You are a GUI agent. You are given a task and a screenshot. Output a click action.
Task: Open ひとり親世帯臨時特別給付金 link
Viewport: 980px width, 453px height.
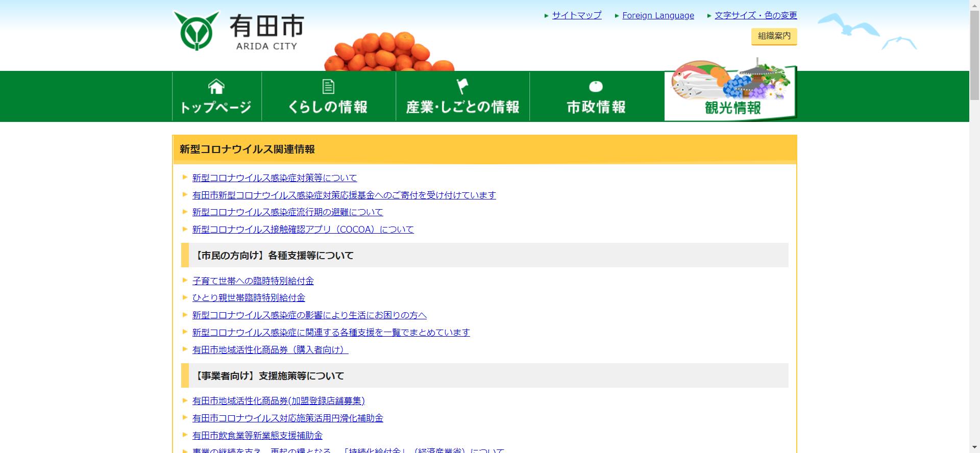(x=249, y=298)
